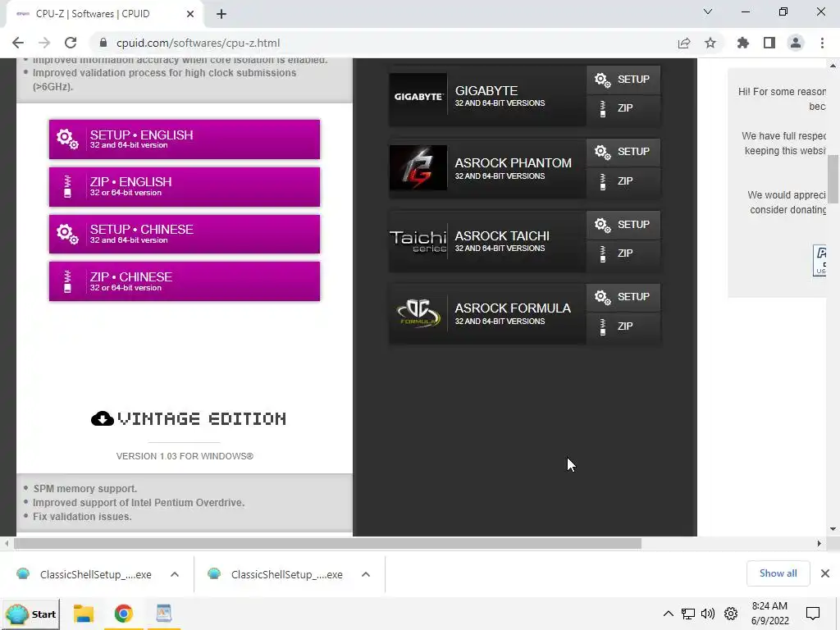840x630 pixels.
Task: Expand second ClassicShellSetup download options
Action: (366, 574)
